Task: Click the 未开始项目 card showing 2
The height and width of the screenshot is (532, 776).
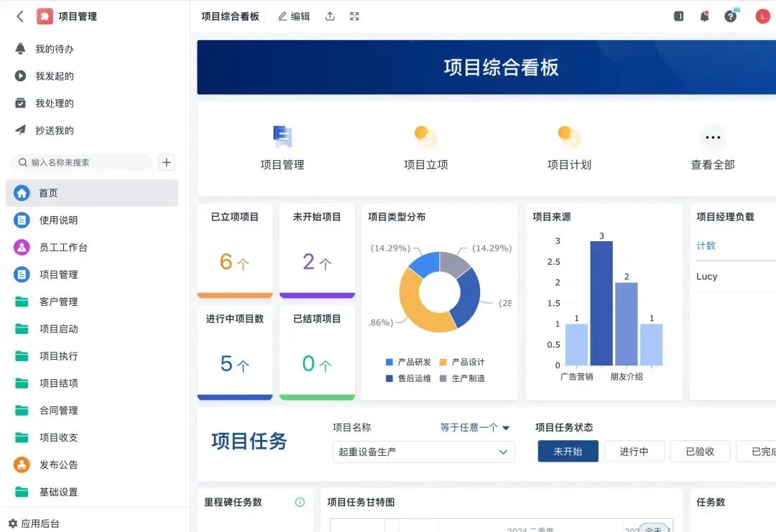Action: tap(318, 251)
